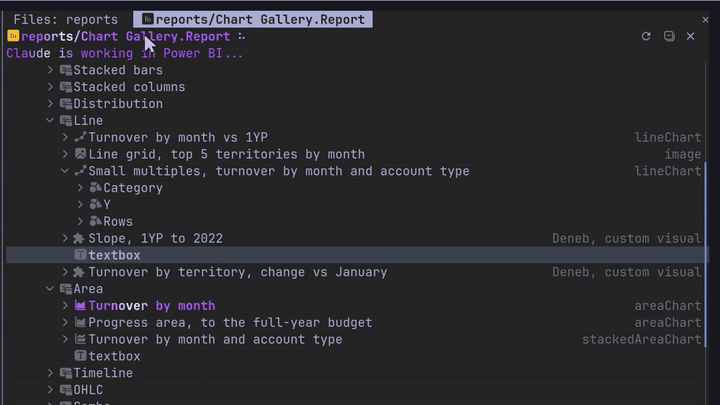Select the reports/Chart Gallery.Report tab
Image resolution: width=720 pixels, height=405 pixels.
pos(253,19)
